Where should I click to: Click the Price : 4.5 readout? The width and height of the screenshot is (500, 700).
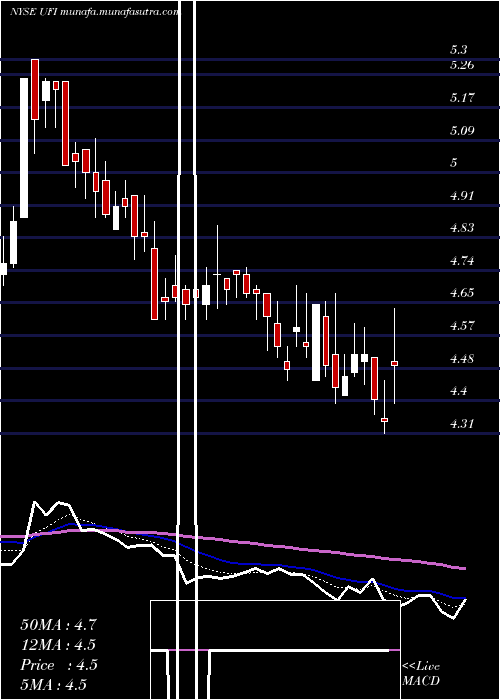click(59, 665)
